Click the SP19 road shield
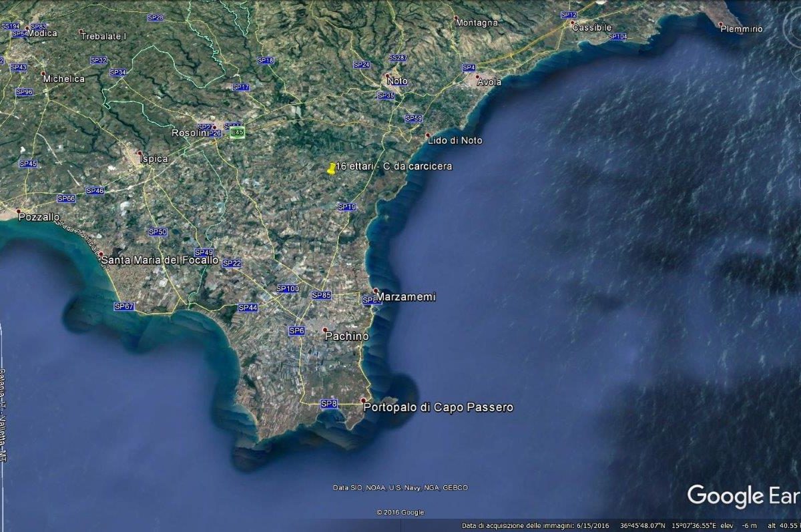This screenshot has height=532, width=801. 346,207
